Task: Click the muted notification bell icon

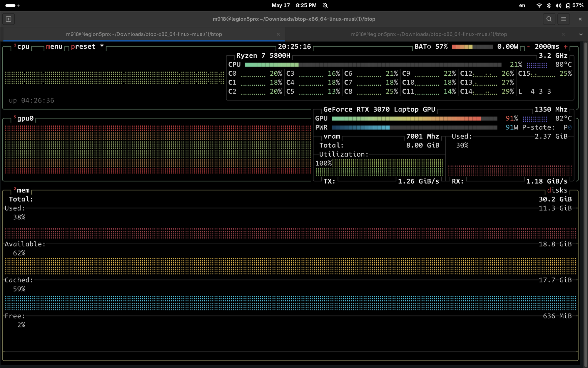Action: (x=325, y=5)
